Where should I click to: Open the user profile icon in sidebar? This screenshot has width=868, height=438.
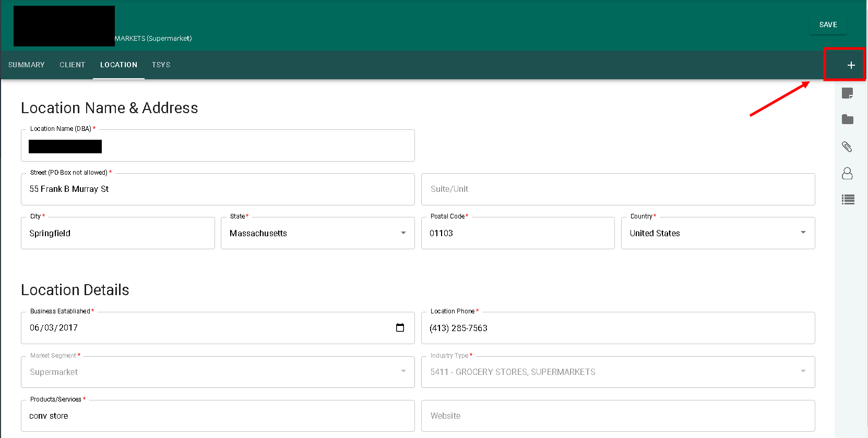click(847, 173)
